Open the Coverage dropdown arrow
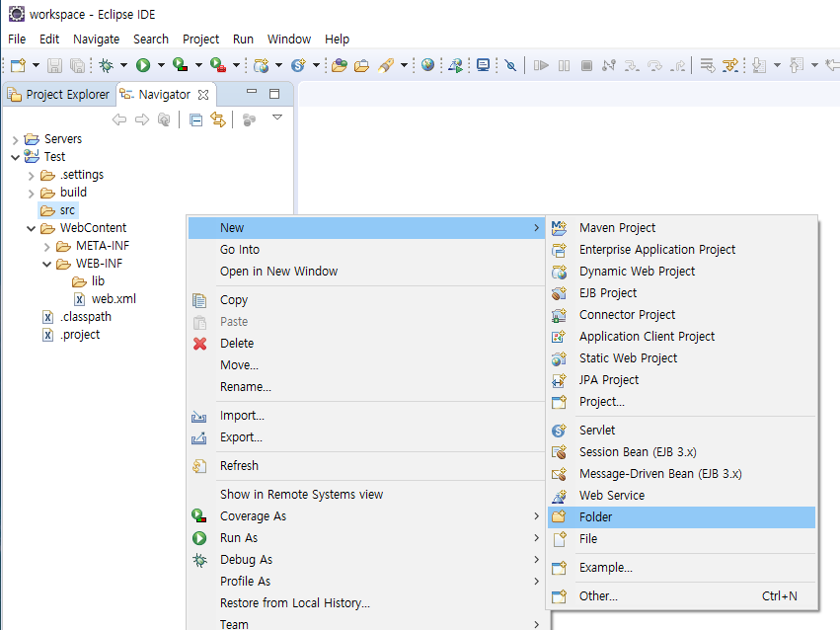The width and height of the screenshot is (840, 630). pos(198,65)
